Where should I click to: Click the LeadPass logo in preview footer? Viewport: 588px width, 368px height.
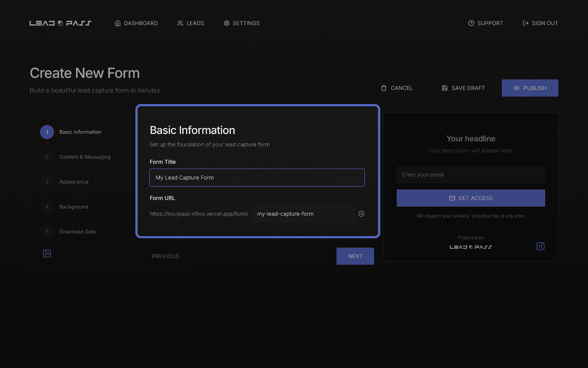coord(471,247)
